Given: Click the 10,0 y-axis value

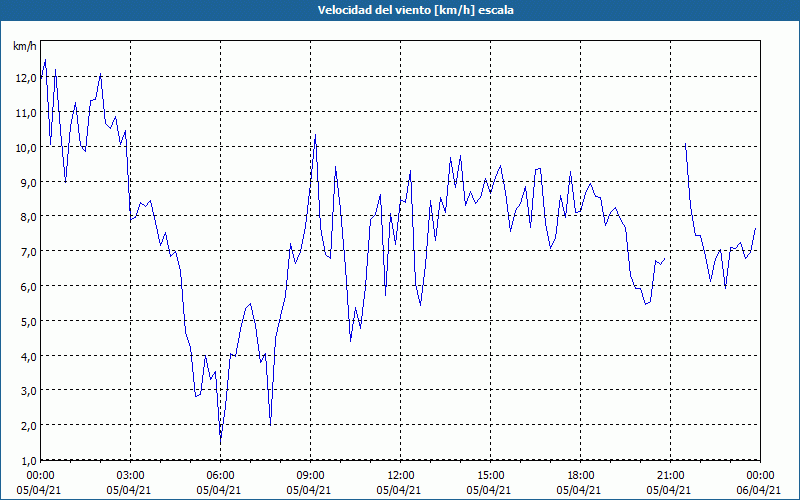Looking at the screenshot, I should click(26, 147).
